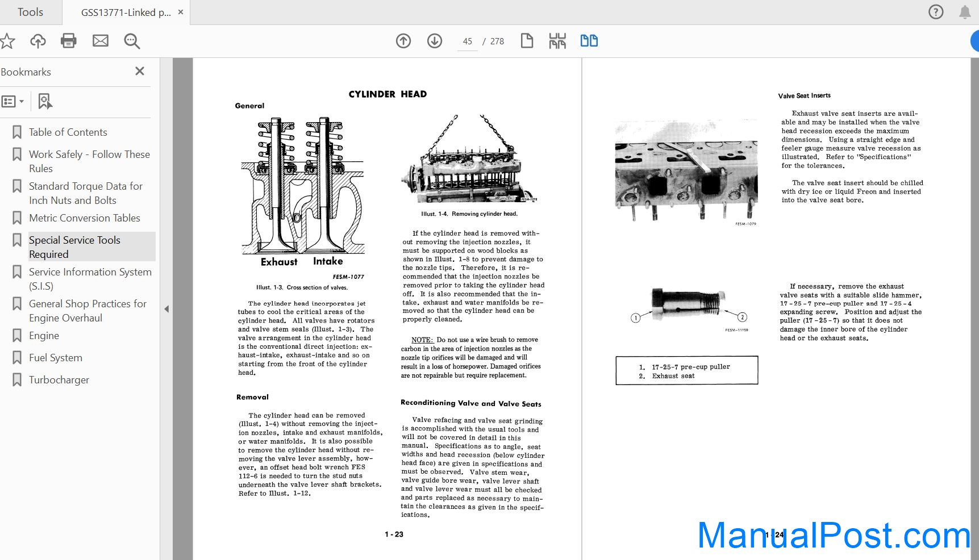Image resolution: width=979 pixels, height=560 pixels.
Task: Open Table of Contents bookmark
Action: click(x=68, y=132)
